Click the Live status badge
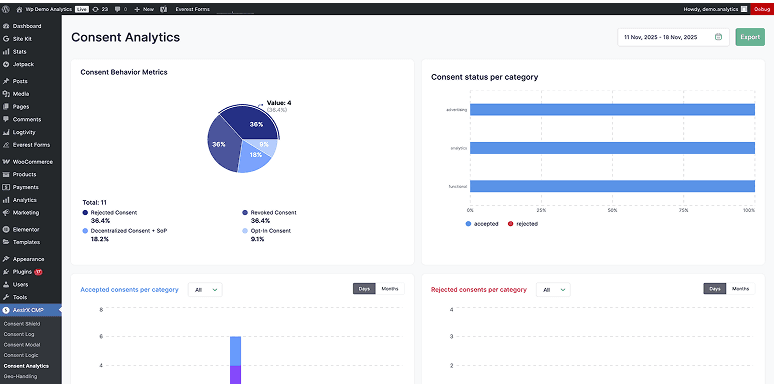774x384 pixels. point(82,9)
